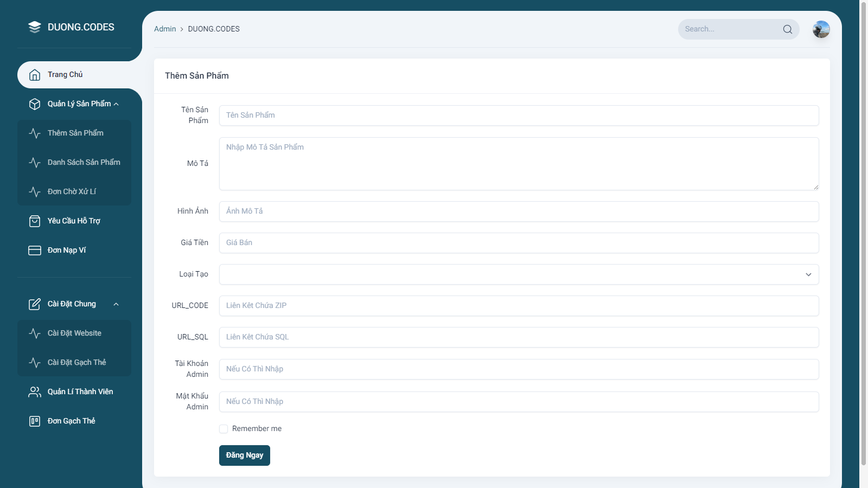Collapse the Cài Đặt Chung section chevron
Screen dimensions: 868x488
116,304
